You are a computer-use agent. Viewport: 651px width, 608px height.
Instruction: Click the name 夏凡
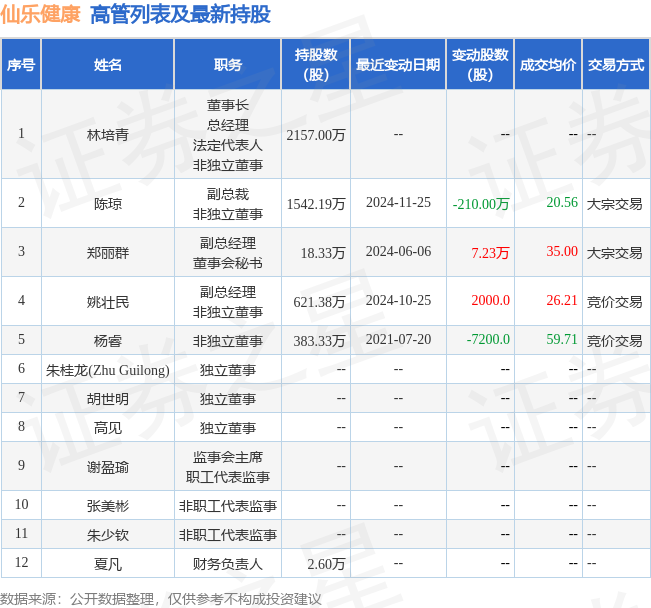coord(108,564)
